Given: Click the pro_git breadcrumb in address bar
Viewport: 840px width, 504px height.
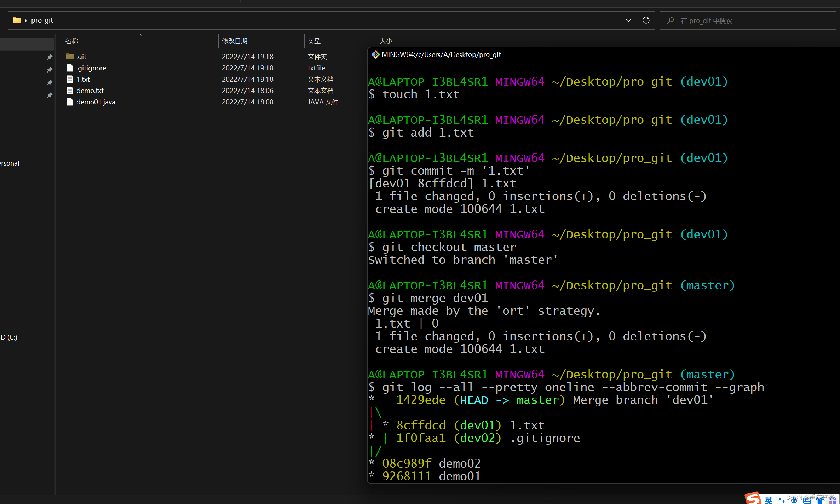Looking at the screenshot, I should [42, 20].
